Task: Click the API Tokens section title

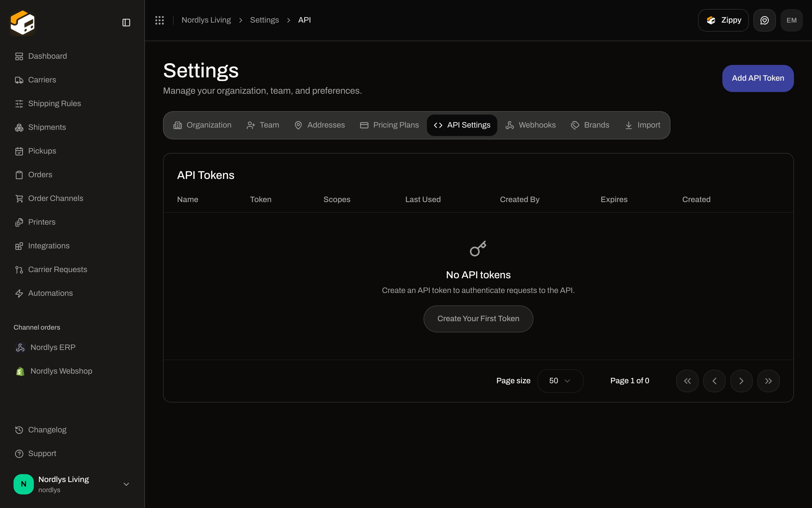Action: tap(206, 175)
